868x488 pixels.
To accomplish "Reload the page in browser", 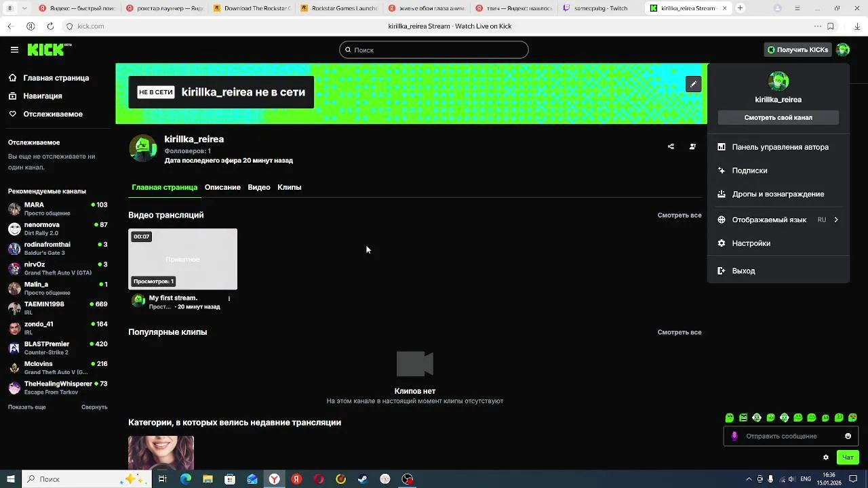I will [50, 26].
